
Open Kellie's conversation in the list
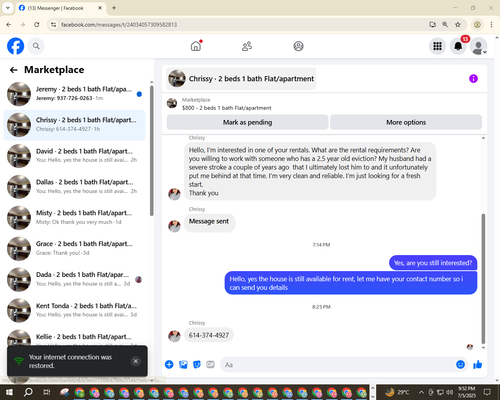pyautogui.click(x=75, y=337)
